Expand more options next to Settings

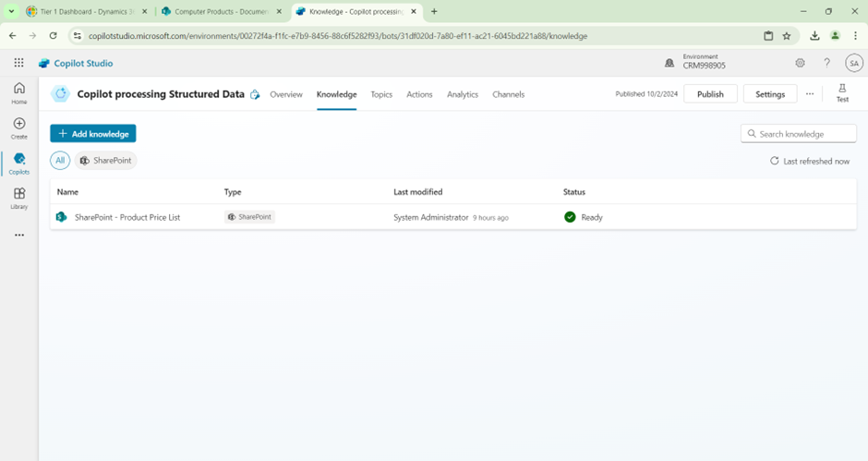810,94
